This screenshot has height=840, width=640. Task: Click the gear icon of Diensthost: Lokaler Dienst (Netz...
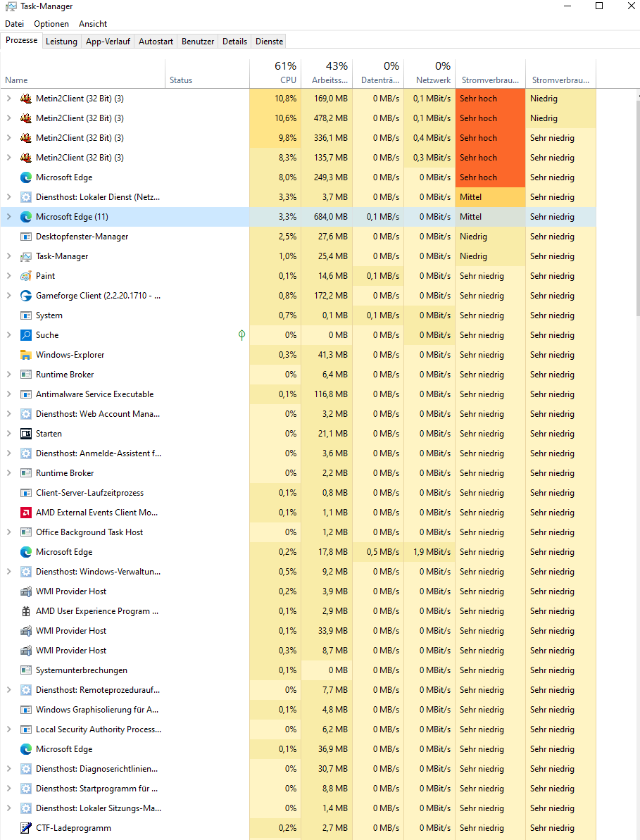(x=26, y=197)
